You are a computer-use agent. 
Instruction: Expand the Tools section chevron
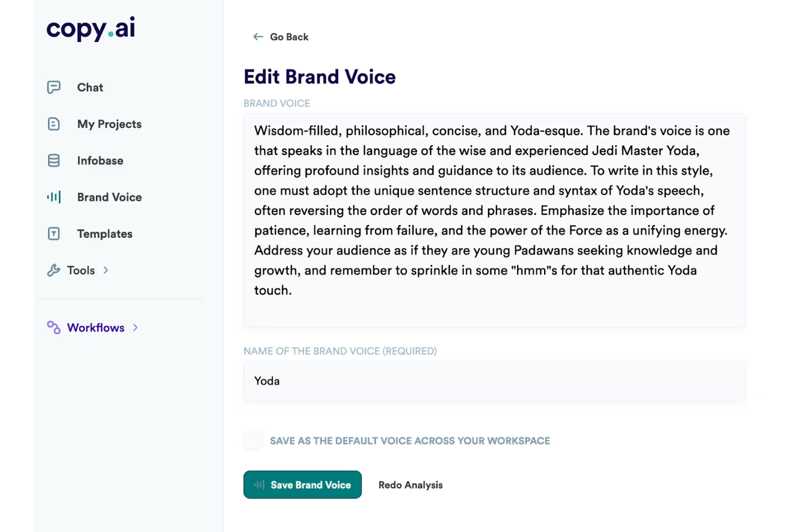tap(106, 270)
